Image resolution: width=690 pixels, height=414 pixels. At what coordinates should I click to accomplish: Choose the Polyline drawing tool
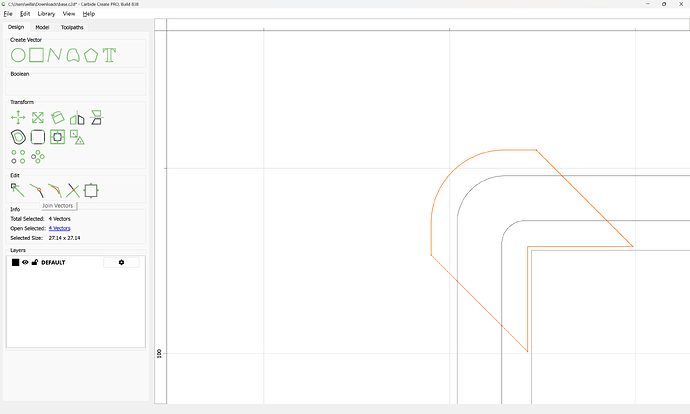pyautogui.click(x=54, y=55)
